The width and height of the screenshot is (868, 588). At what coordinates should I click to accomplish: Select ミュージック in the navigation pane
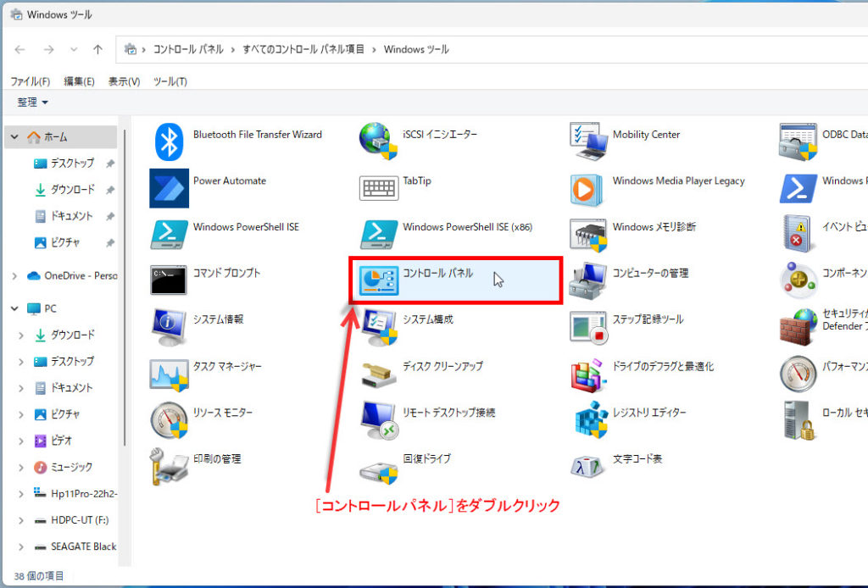coord(71,467)
